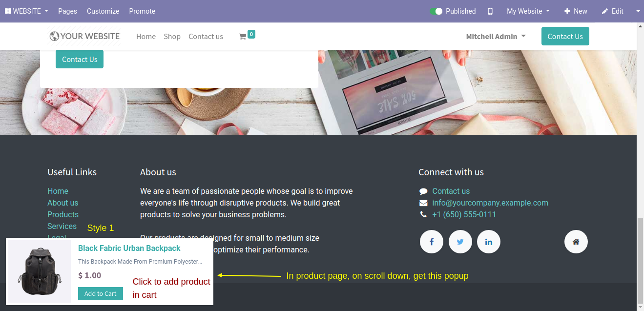644x311 pixels.
Task: Click the YOUR WEBSITE globe logo
Action: pos(84,36)
